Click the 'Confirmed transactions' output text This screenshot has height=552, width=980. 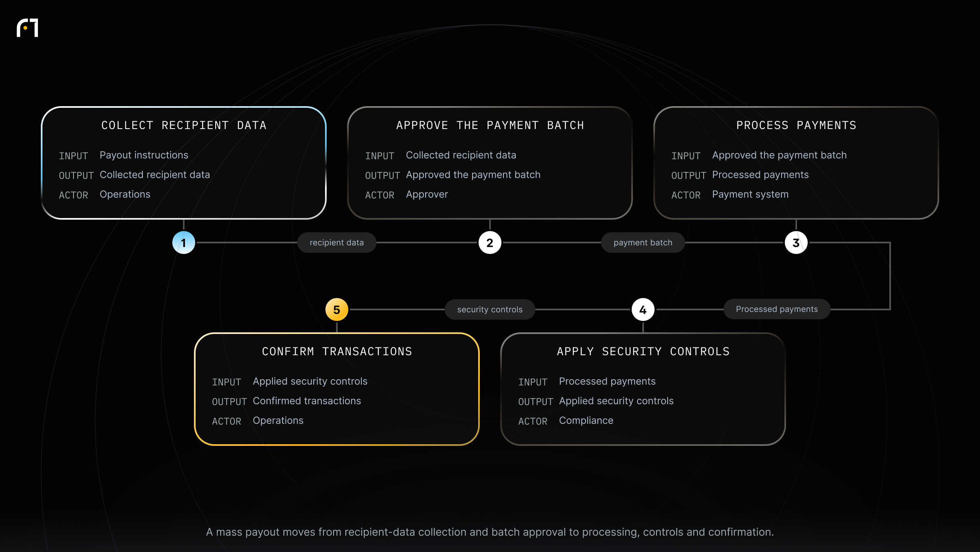coord(307,401)
